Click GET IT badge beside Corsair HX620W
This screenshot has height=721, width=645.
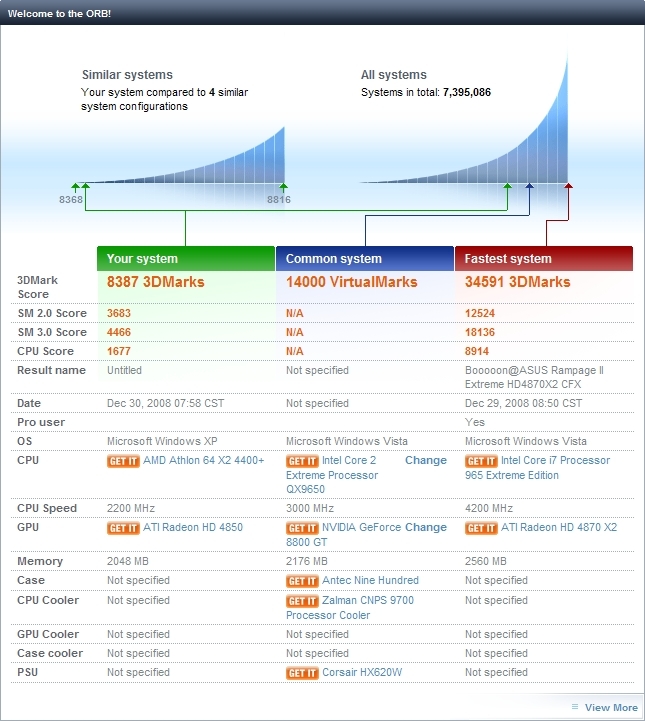302,673
